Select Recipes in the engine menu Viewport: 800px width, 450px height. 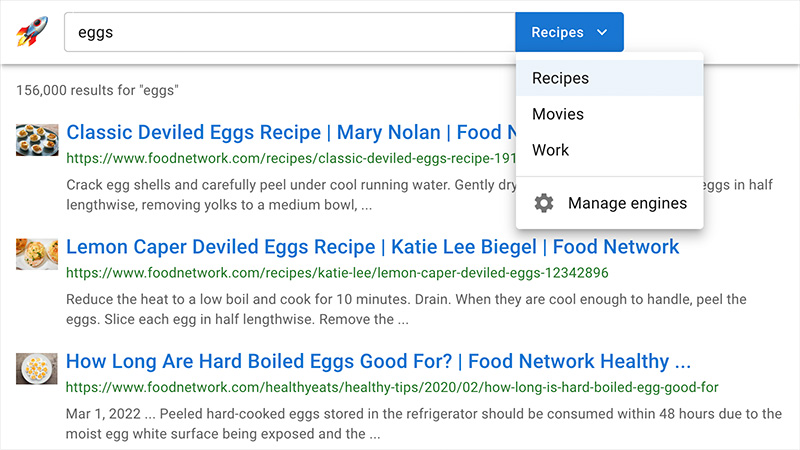pyautogui.click(x=610, y=78)
